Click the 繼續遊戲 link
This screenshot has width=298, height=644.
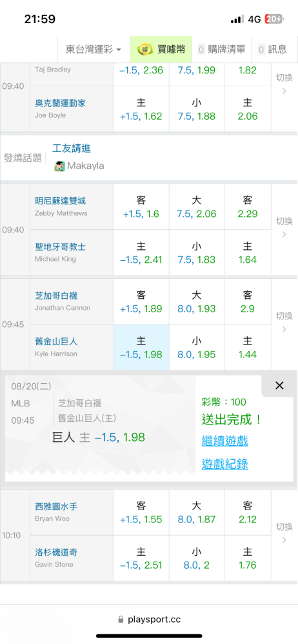(224, 441)
